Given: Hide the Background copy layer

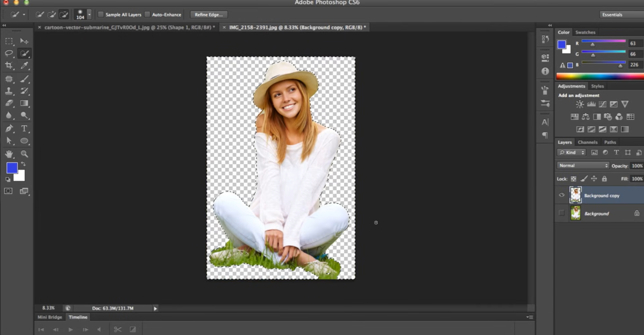Looking at the screenshot, I should 561,195.
